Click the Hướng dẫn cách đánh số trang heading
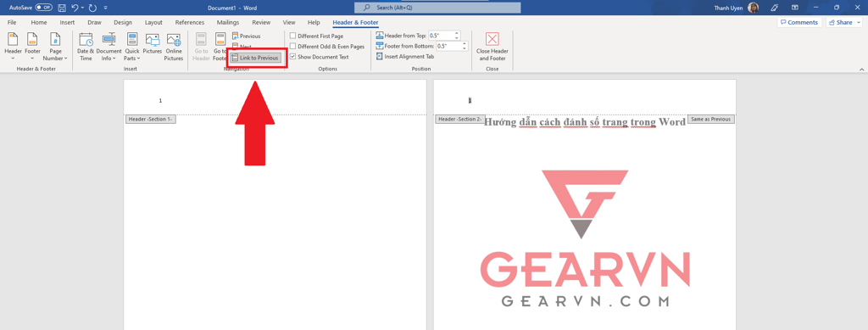The image size is (868, 330). (585, 122)
